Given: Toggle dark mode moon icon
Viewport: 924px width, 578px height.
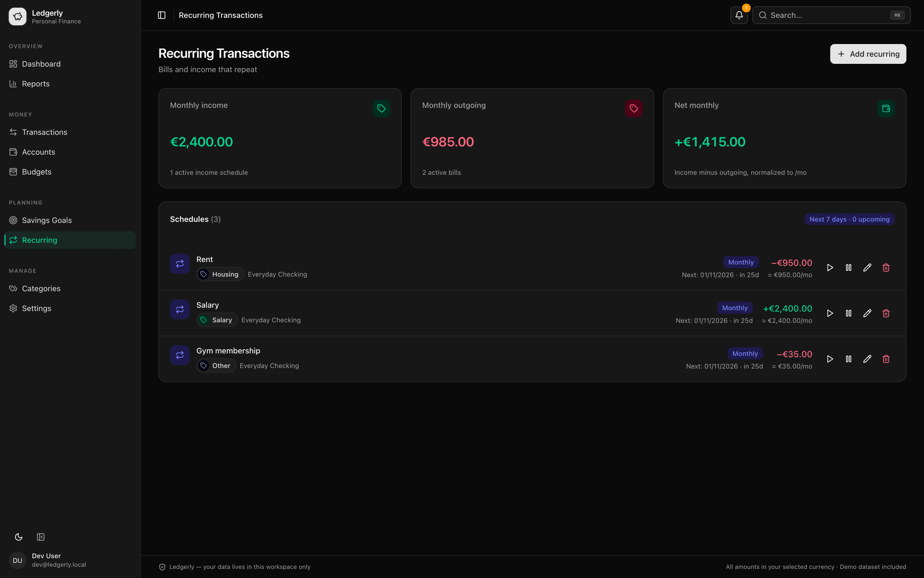Looking at the screenshot, I should point(18,537).
